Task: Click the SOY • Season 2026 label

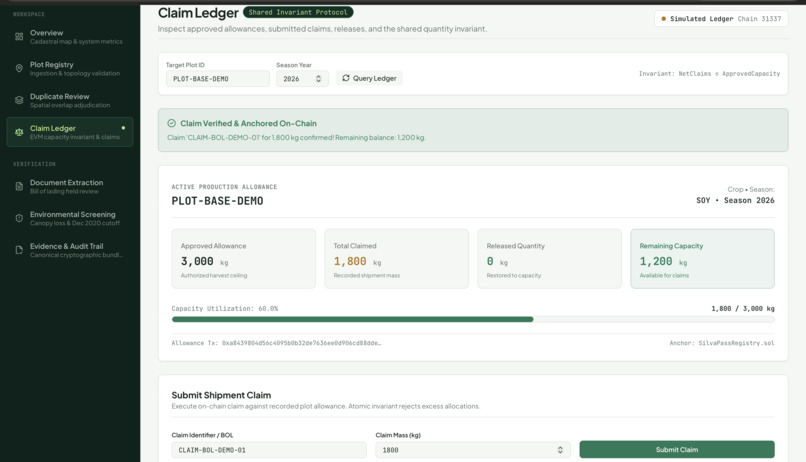Action: (x=735, y=200)
